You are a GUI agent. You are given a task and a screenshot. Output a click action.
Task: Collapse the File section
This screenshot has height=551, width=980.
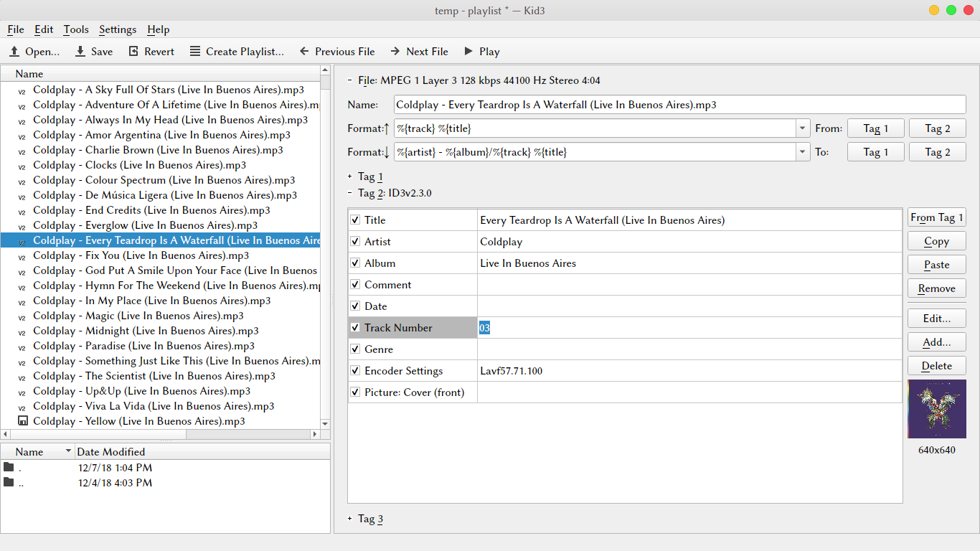tap(349, 80)
